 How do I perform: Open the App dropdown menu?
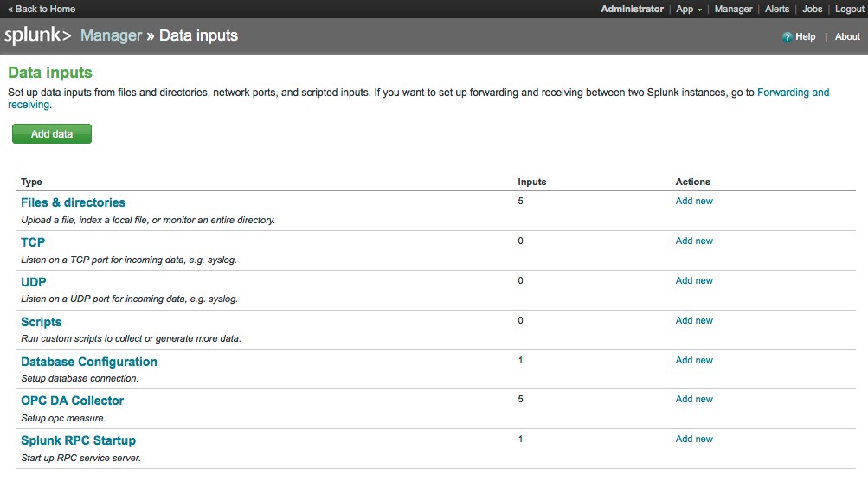point(689,9)
